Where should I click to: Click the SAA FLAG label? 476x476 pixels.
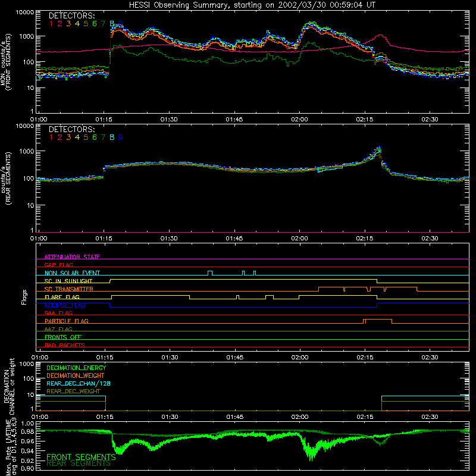coord(58,313)
